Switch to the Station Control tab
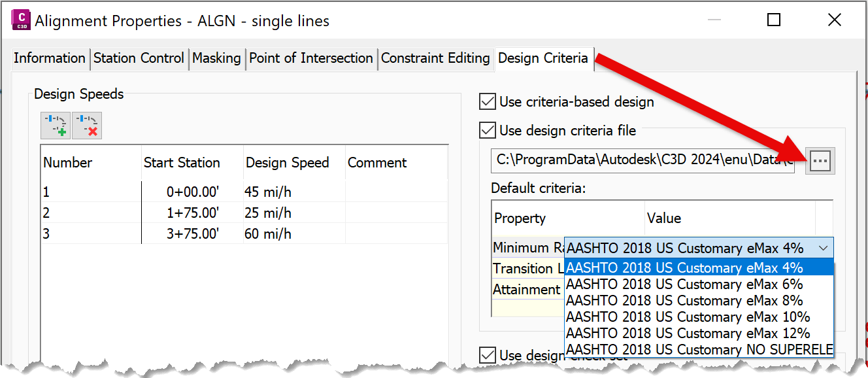Screen dimensions: 868x378 [139, 58]
